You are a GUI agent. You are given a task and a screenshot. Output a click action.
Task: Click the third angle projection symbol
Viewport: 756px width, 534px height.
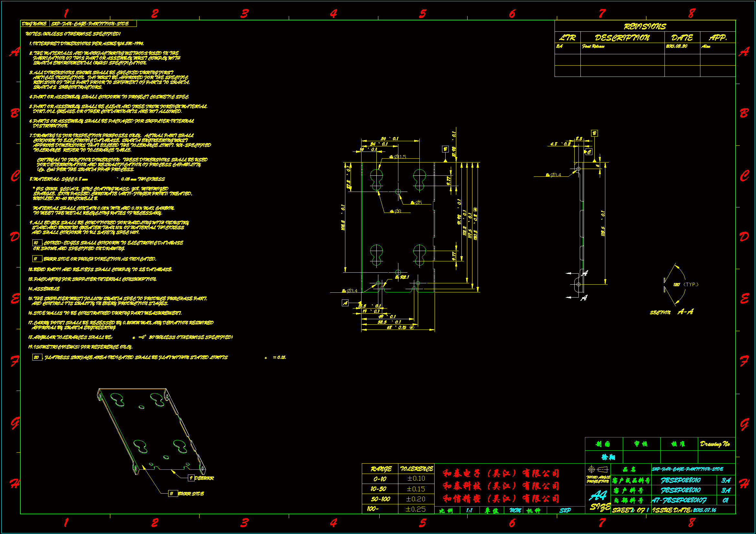597,469
